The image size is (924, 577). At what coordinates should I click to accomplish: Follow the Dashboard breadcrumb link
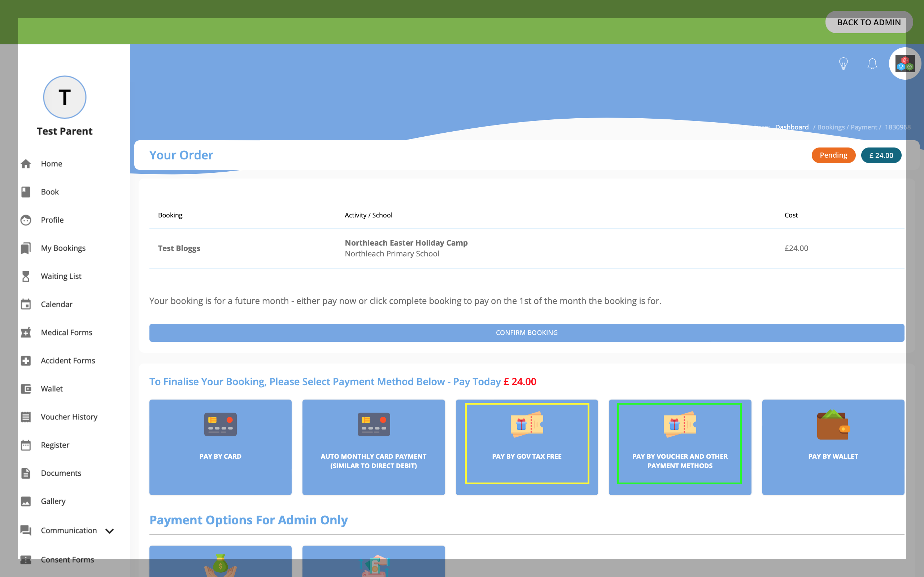pos(792,127)
